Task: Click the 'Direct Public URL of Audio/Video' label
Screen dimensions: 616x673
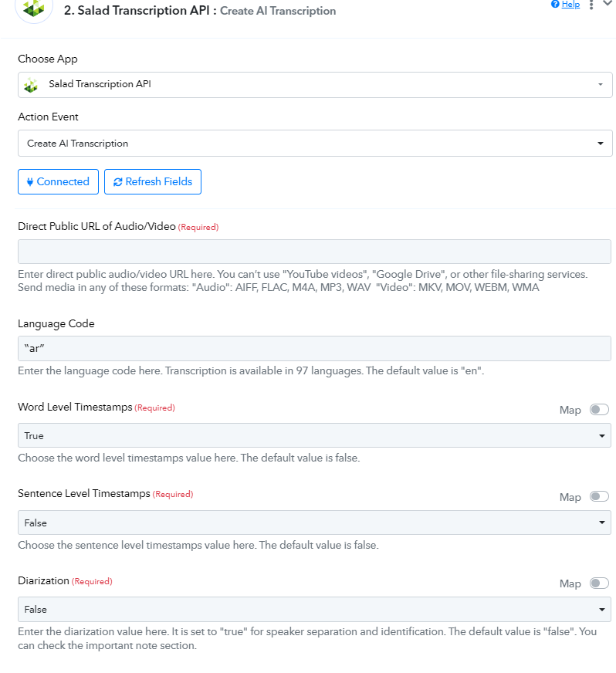Action: point(97,226)
